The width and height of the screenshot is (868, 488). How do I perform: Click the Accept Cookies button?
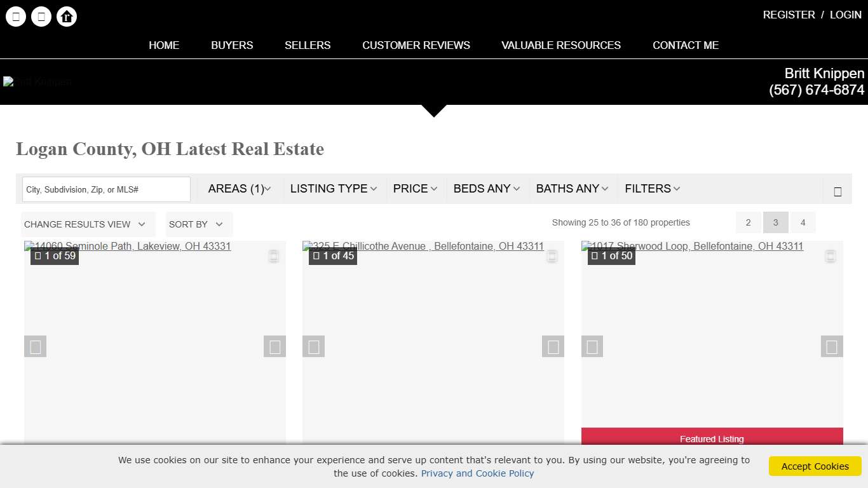(815, 466)
